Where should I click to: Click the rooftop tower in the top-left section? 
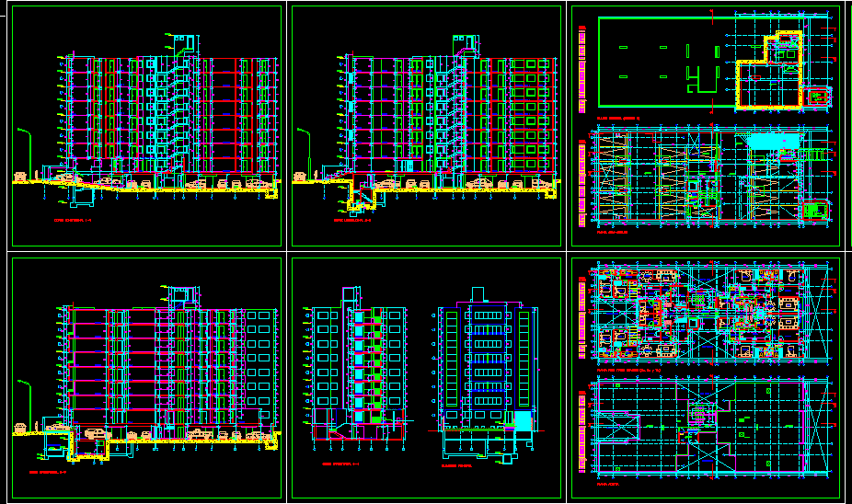[185, 42]
